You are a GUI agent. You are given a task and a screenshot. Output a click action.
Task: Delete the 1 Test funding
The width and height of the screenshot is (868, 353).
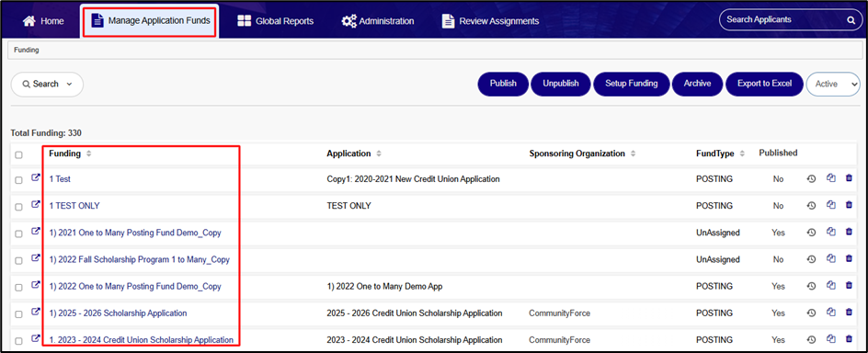tap(849, 178)
